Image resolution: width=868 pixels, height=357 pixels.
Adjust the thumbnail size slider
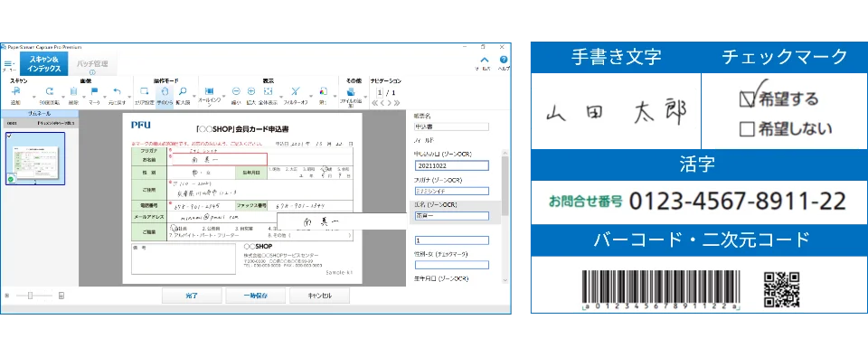[31, 296]
